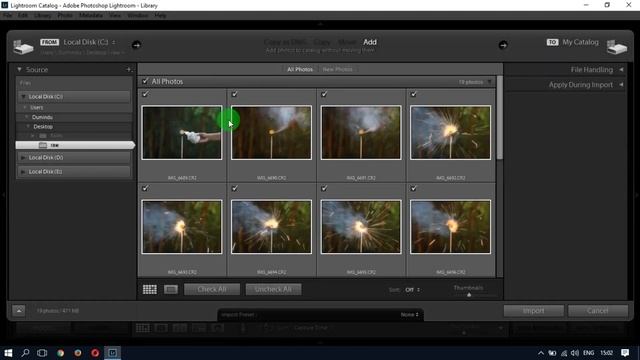The height and width of the screenshot is (360, 640).
Task: Switch to grid view icon
Action: (x=150, y=289)
